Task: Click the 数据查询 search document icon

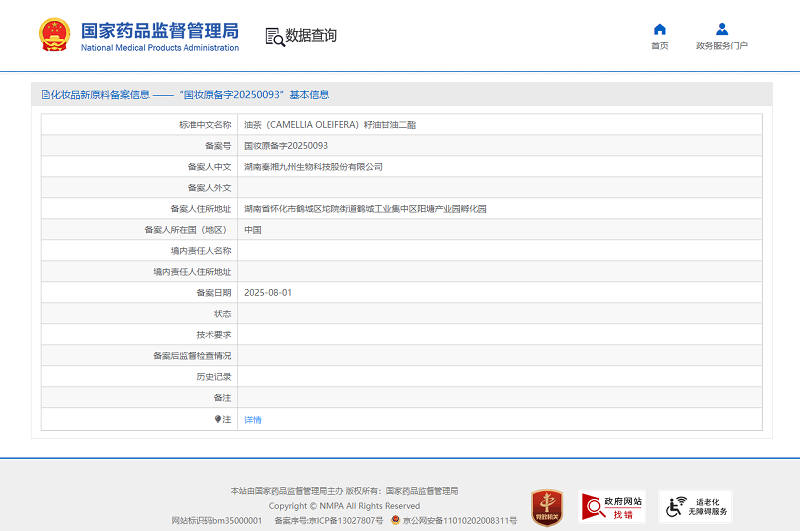Action: coord(274,37)
